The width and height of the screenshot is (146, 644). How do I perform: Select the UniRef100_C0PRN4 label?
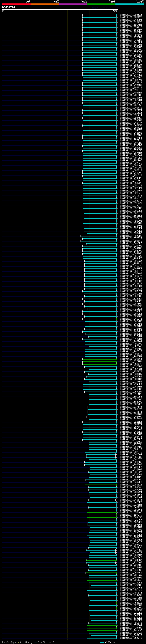[x=131, y=100]
